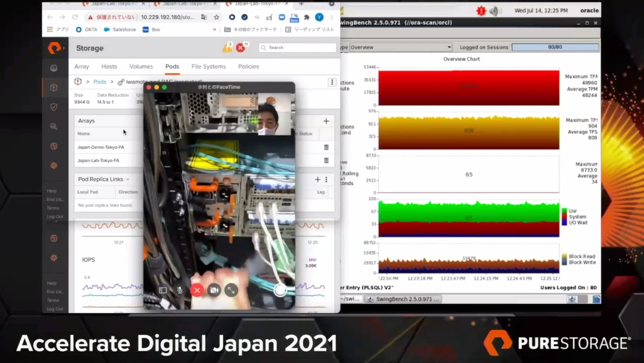Open the SwingBench Overview dropdown
The width and height of the screenshot is (644, 363).
[400, 47]
